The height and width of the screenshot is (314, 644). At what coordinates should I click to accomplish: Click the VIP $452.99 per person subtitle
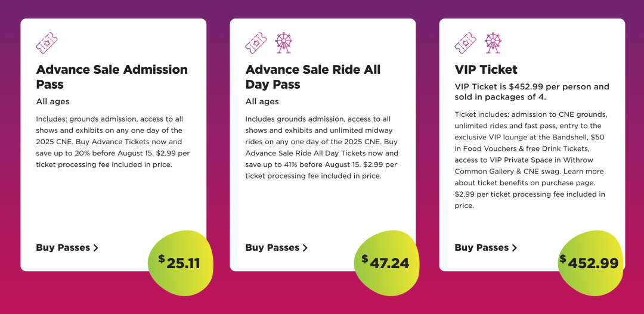click(x=532, y=92)
